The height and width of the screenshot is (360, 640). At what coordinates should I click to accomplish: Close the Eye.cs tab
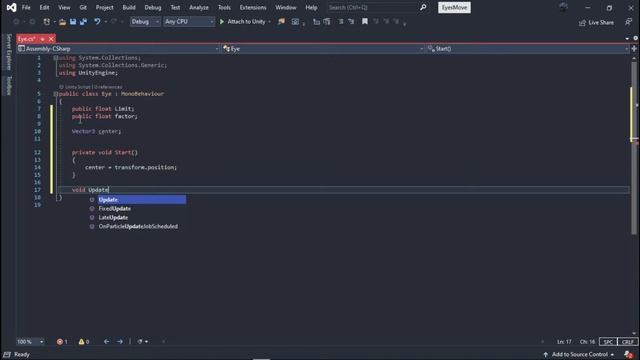tap(51, 39)
